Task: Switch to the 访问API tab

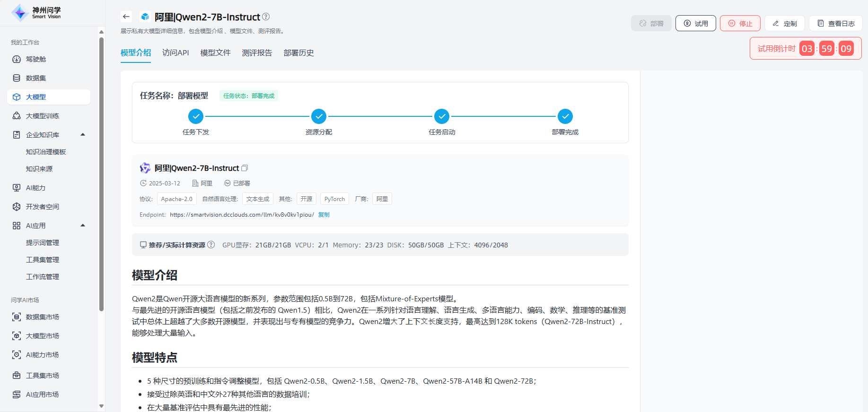Action: pos(175,53)
